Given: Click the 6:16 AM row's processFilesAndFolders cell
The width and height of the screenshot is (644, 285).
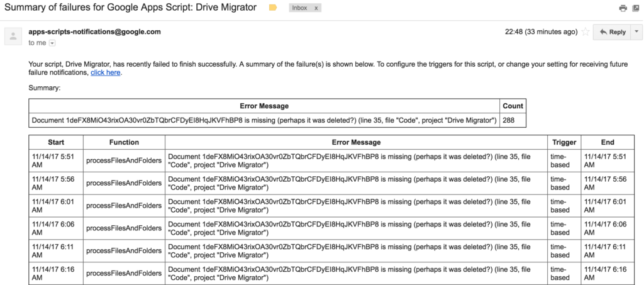Looking at the screenshot, I should [123, 273].
